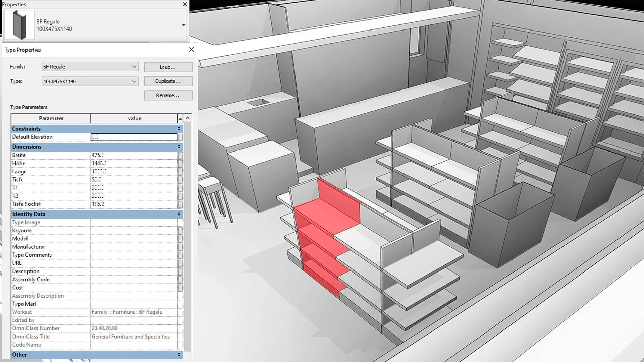Expand the Other parameter section
Image resolution: width=644 pixels, height=362 pixels.
179,354
